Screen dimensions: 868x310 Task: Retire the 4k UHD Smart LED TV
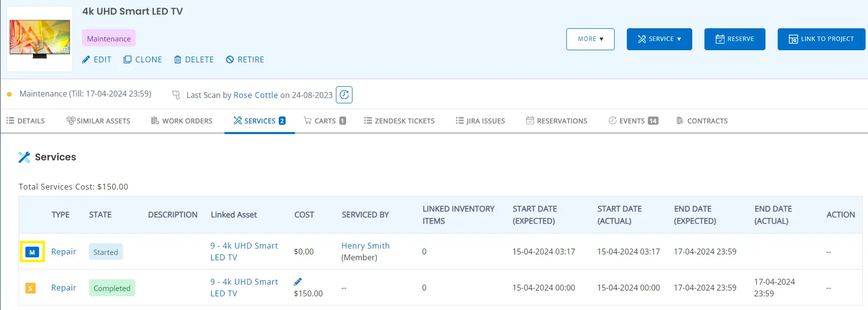tap(245, 59)
